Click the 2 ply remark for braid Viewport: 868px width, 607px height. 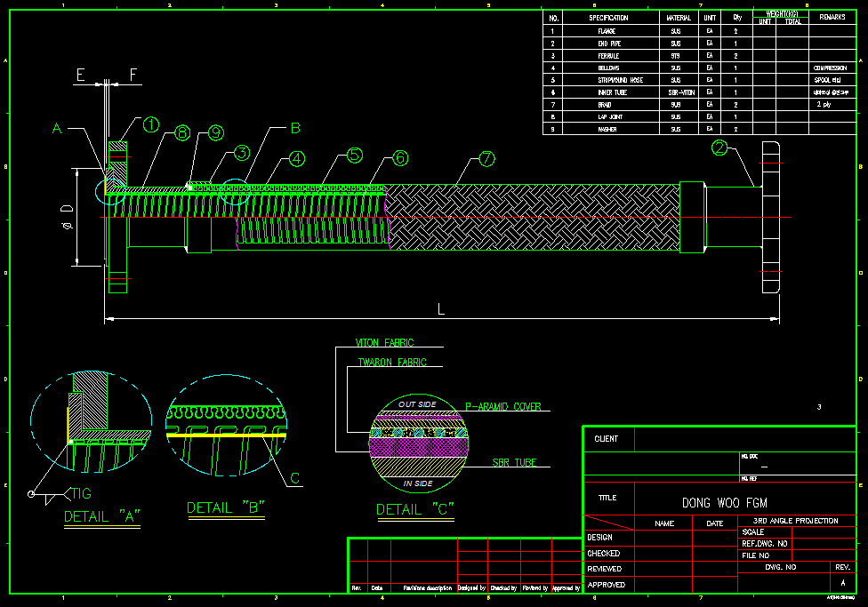824,104
